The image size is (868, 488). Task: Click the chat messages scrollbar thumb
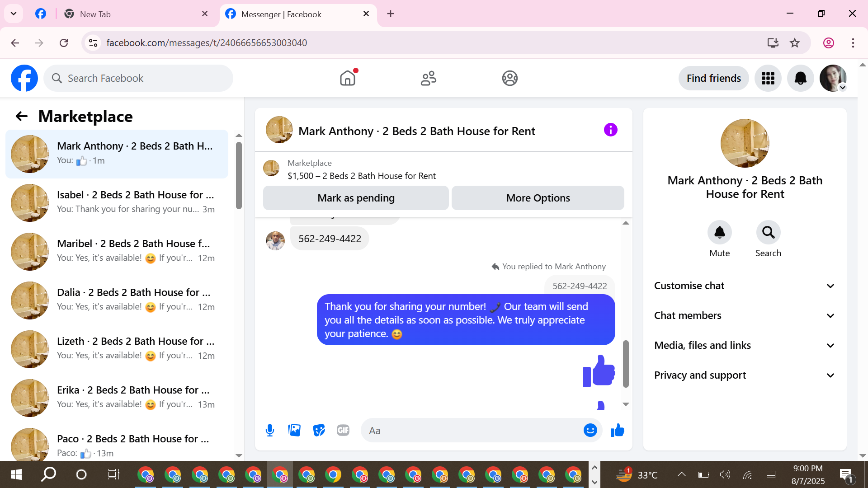626,364
